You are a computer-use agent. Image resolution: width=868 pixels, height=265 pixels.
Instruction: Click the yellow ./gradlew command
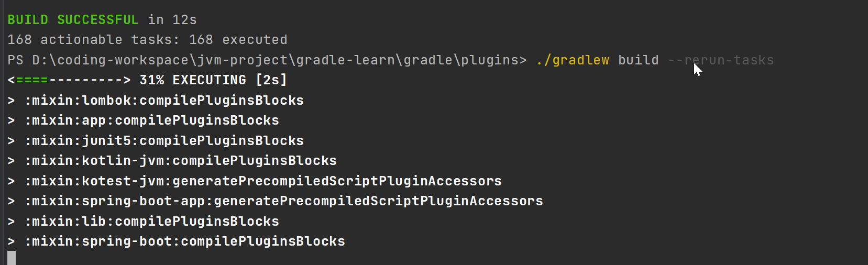click(573, 60)
